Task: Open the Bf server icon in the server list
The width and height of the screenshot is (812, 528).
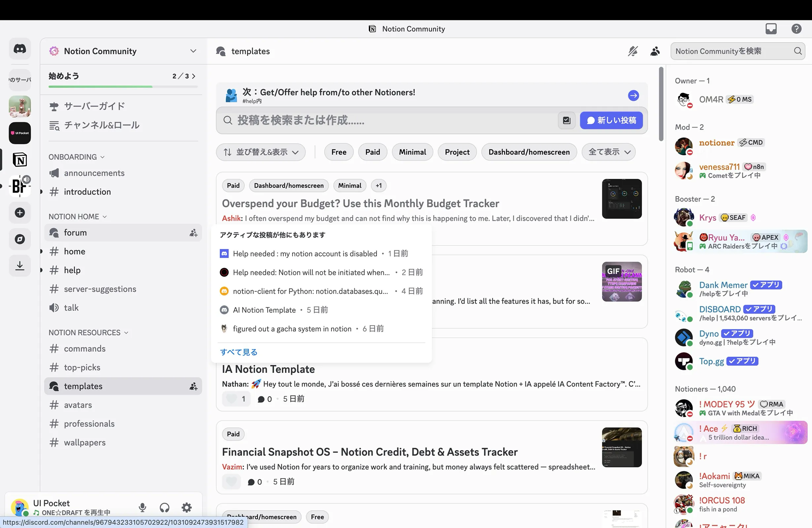Action: pos(20,186)
